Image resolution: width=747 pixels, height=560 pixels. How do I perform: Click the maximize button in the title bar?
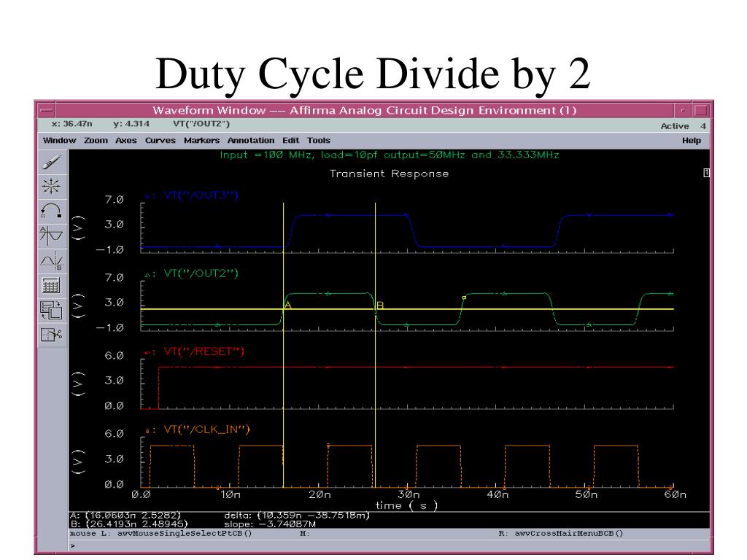701,111
